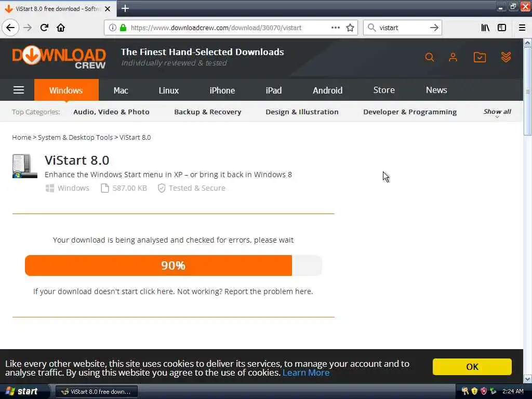
Task: Click the search go arrow in search box
Action: [x=434, y=28]
